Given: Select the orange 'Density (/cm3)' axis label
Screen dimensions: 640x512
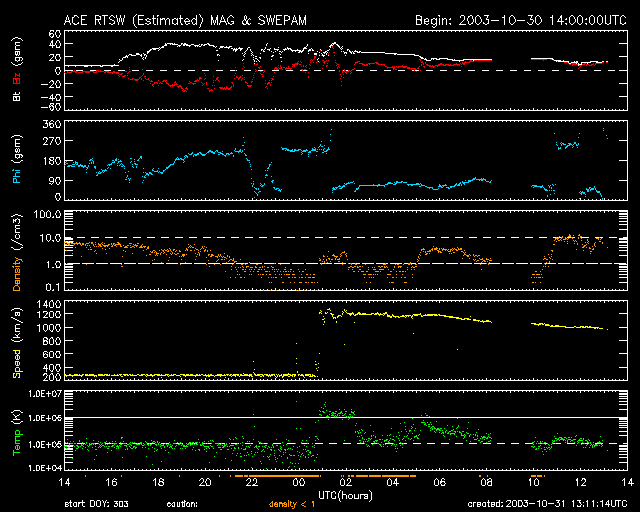Looking at the screenshot, I should click(17, 252).
